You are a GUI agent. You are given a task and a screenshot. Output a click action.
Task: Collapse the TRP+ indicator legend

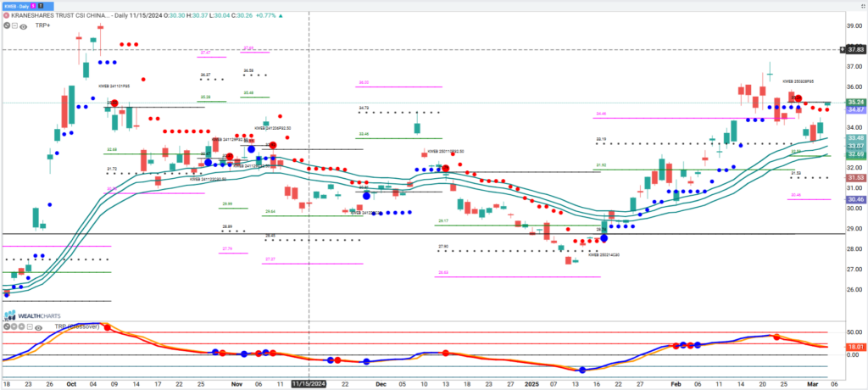[x=15, y=25]
